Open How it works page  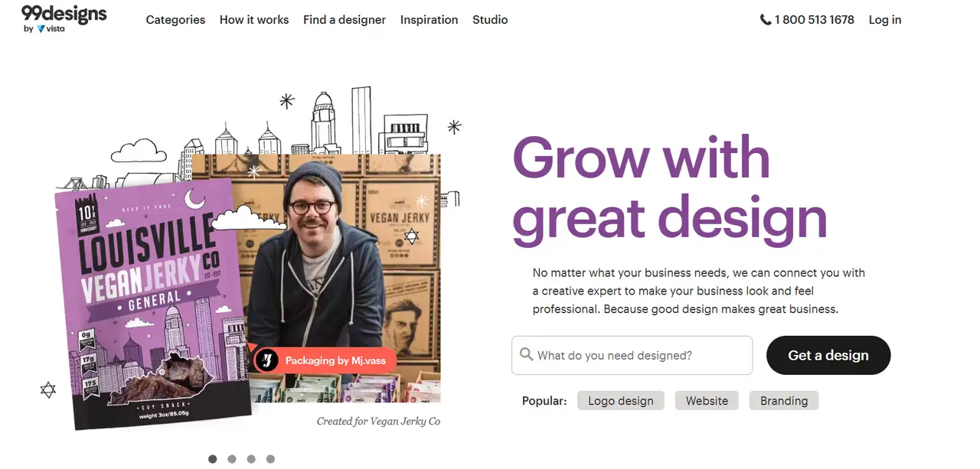point(254,20)
